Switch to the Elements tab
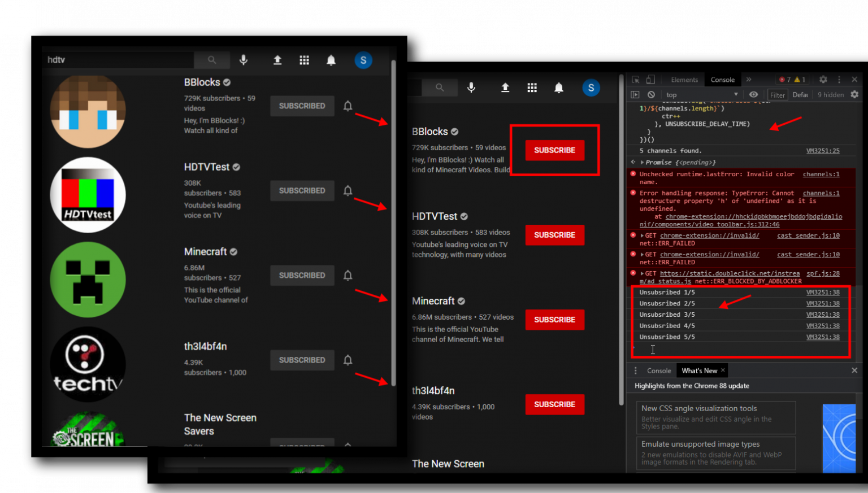Screen dimensions: 868x493 [x=684, y=79]
